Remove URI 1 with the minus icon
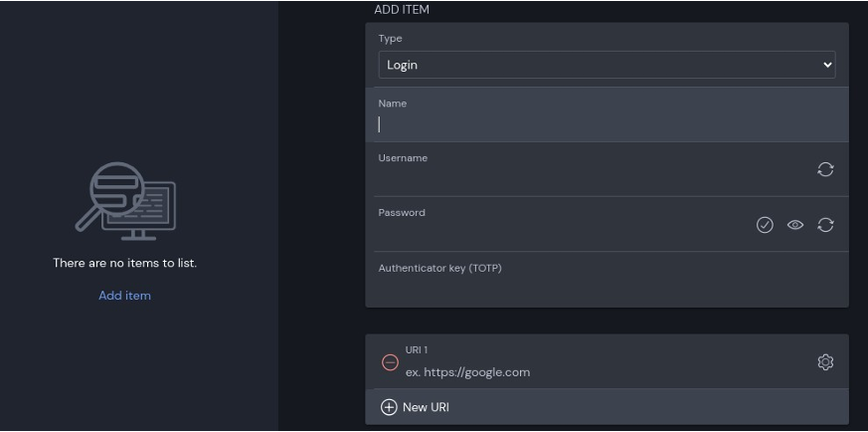This screenshot has height=432, width=868. click(x=391, y=362)
